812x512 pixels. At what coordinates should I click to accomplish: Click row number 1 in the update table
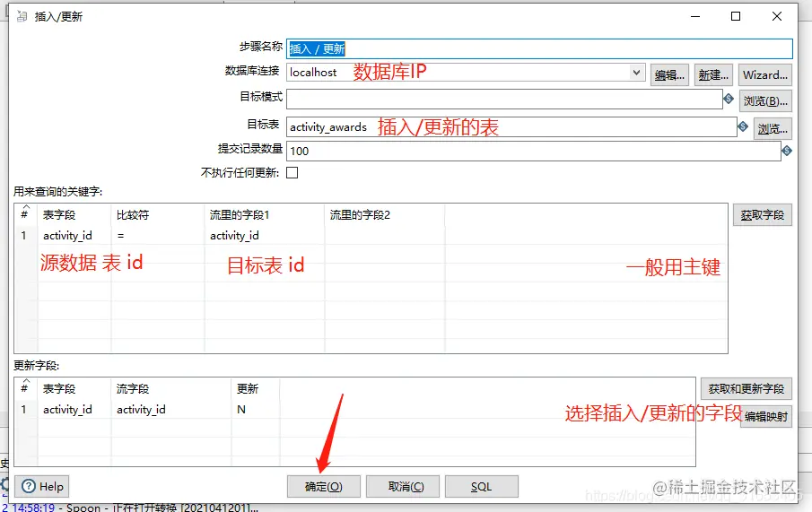[24, 410]
